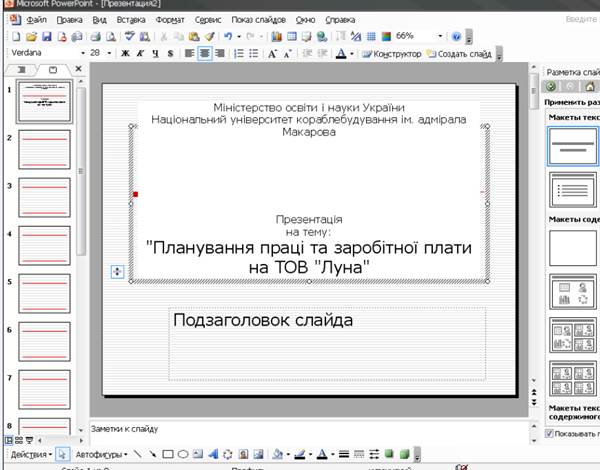
Task: Go back in the task pane
Action: click(x=551, y=86)
